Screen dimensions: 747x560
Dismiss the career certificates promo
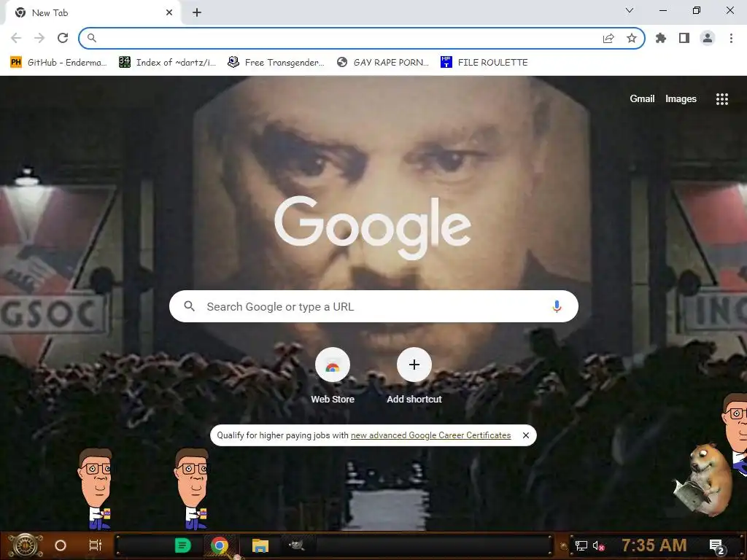[525, 435]
